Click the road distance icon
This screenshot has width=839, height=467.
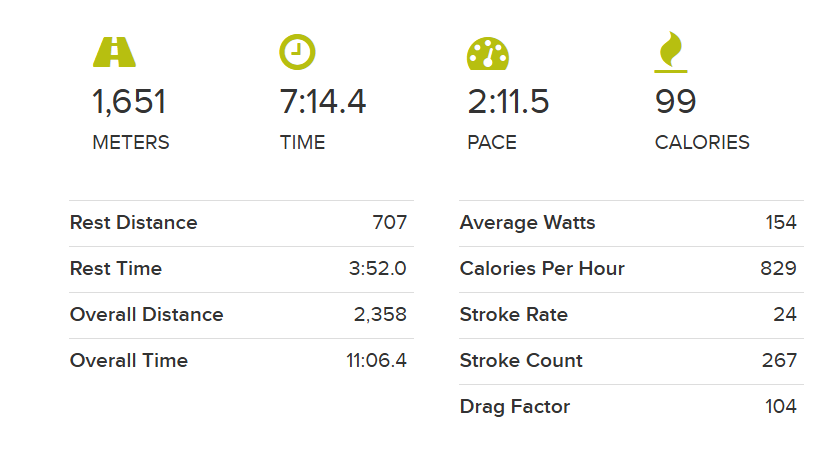tap(114, 52)
